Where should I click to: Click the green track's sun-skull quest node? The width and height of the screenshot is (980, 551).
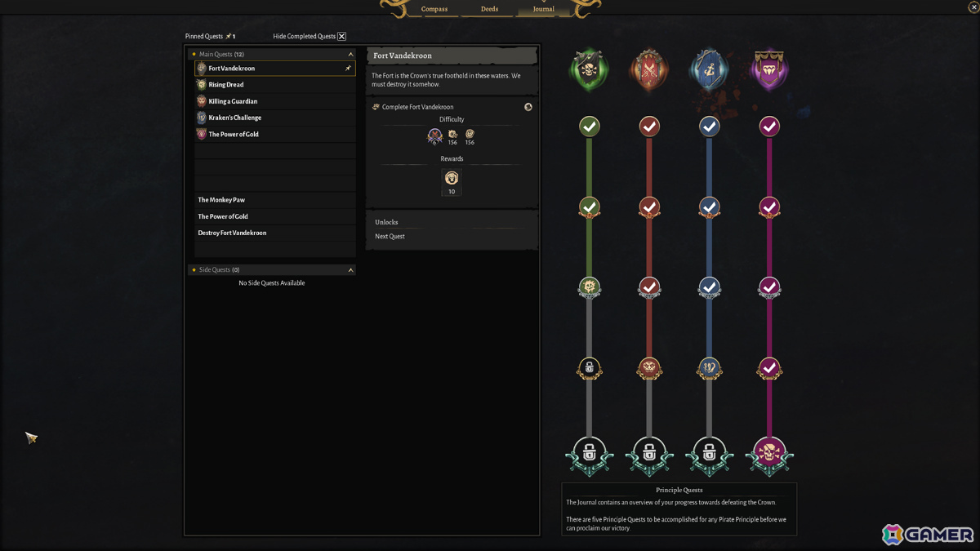tap(589, 287)
